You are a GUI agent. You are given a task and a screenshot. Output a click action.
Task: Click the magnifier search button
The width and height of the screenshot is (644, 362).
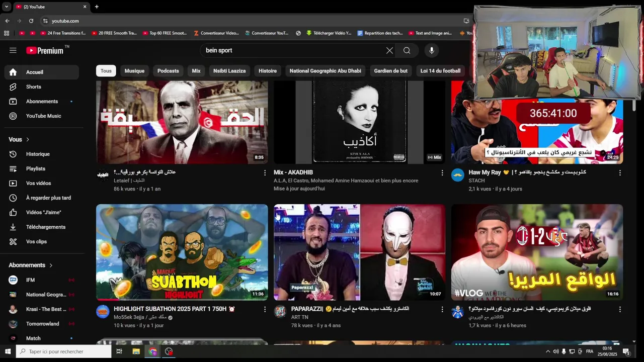[x=407, y=50]
